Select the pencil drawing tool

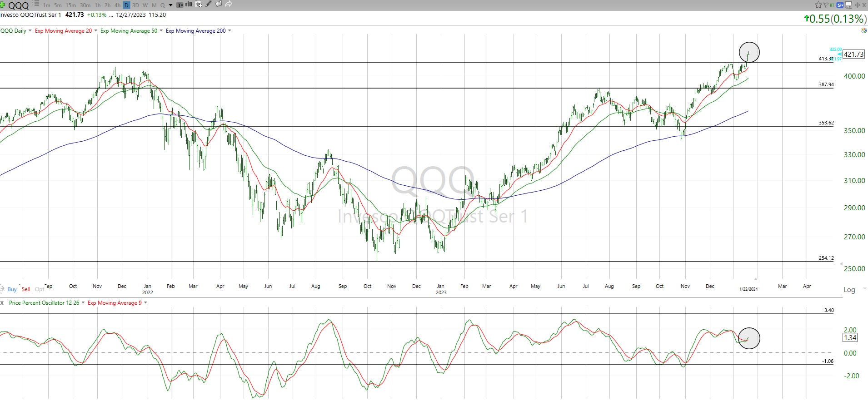click(209, 4)
